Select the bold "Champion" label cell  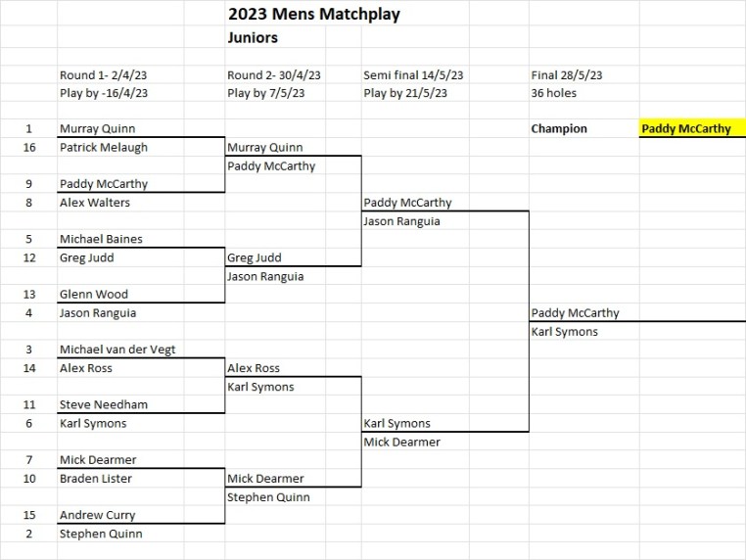(559, 128)
